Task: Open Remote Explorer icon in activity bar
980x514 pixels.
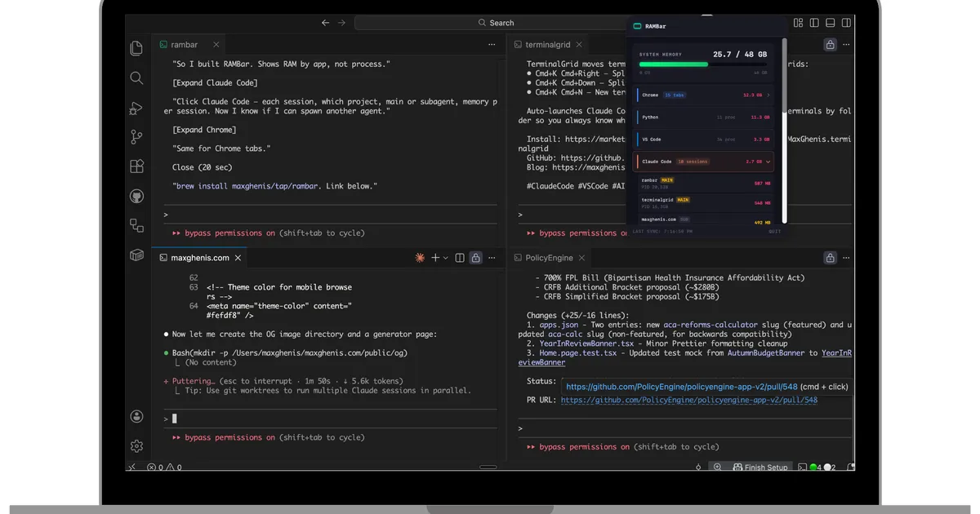Action: [x=136, y=225]
